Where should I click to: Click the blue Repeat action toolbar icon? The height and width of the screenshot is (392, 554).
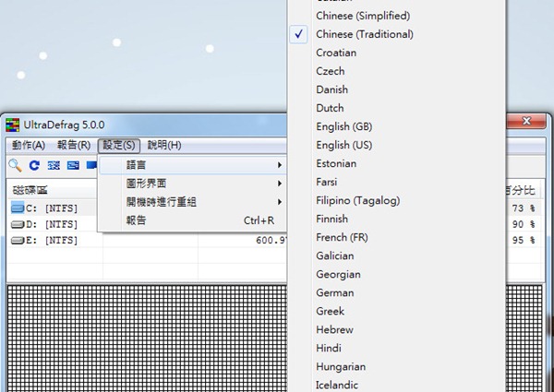click(x=34, y=166)
